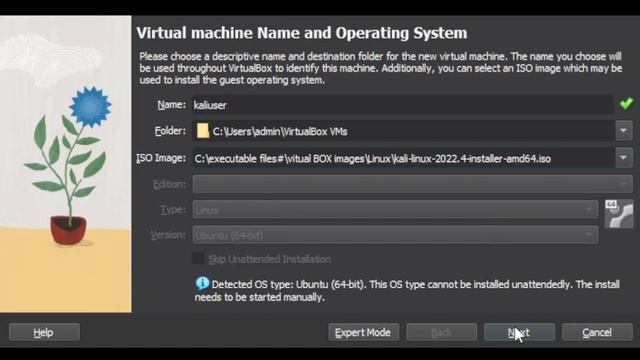The width and height of the screenshot is (640, 360).
Task: Click the Virtual machine Name and Operating System heading
Action: click(302, 33)
